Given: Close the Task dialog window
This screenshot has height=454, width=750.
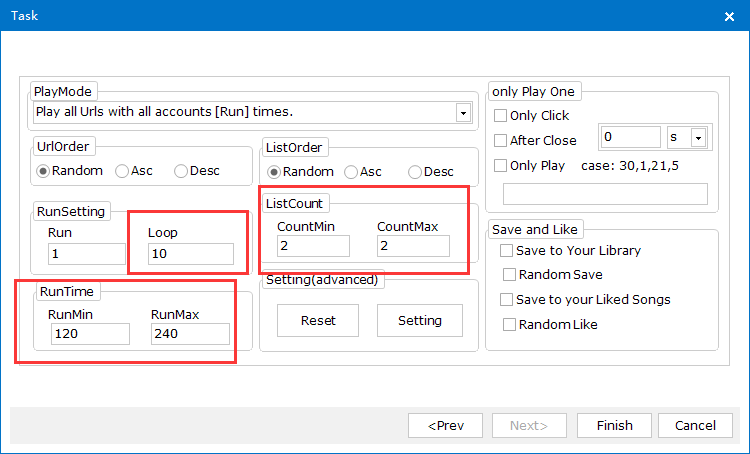Looking at the screenshot, I should click(x=727, y=16).
